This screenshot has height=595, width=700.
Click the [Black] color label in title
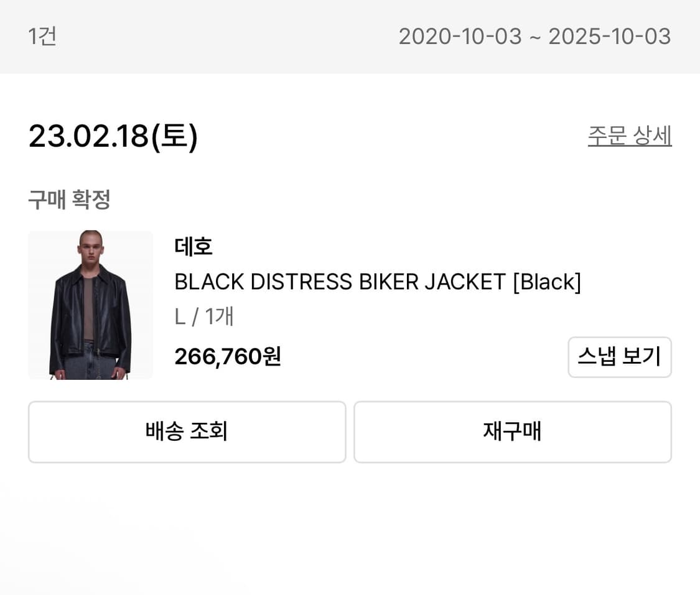click(x=546, y=282)
